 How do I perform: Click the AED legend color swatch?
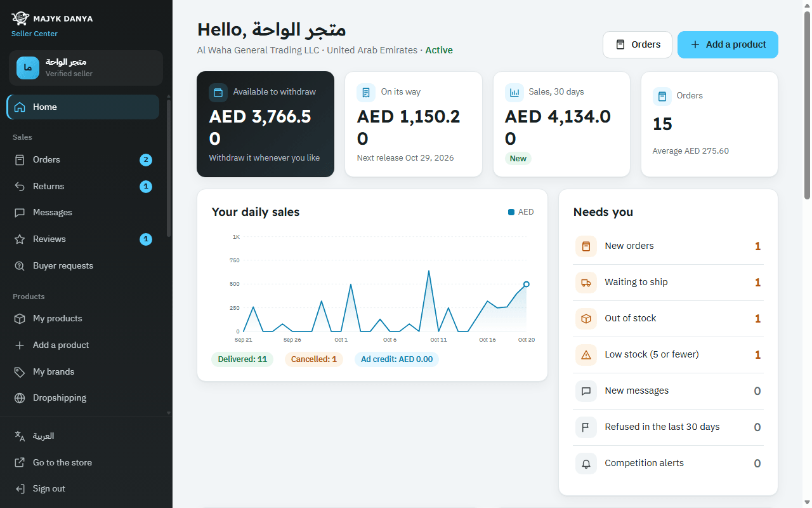[511, 212]
